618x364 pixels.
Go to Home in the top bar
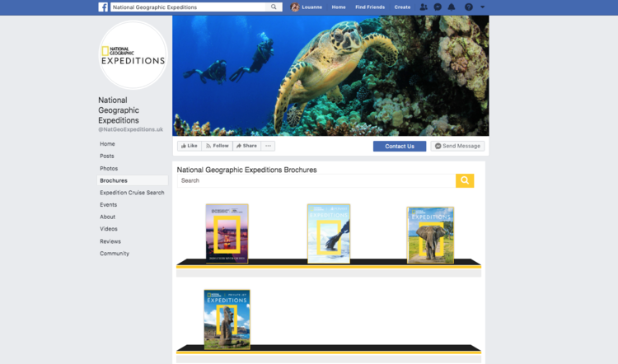coord(339,7)
